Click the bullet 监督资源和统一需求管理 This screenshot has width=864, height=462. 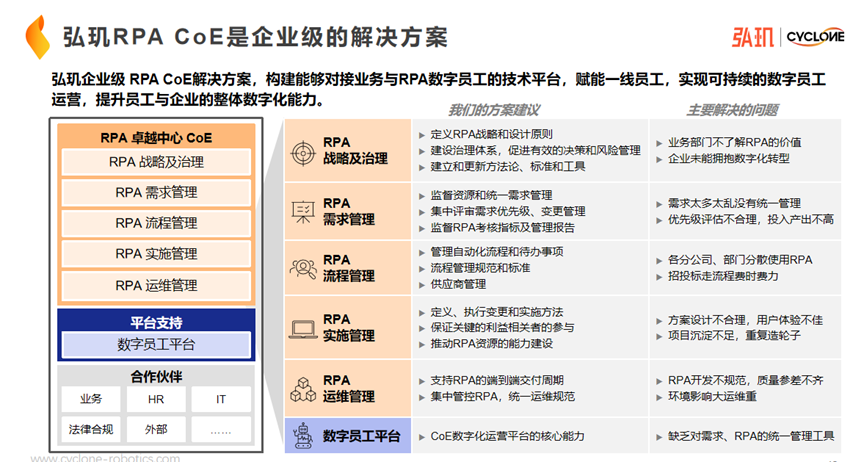(x=491, y=195)
